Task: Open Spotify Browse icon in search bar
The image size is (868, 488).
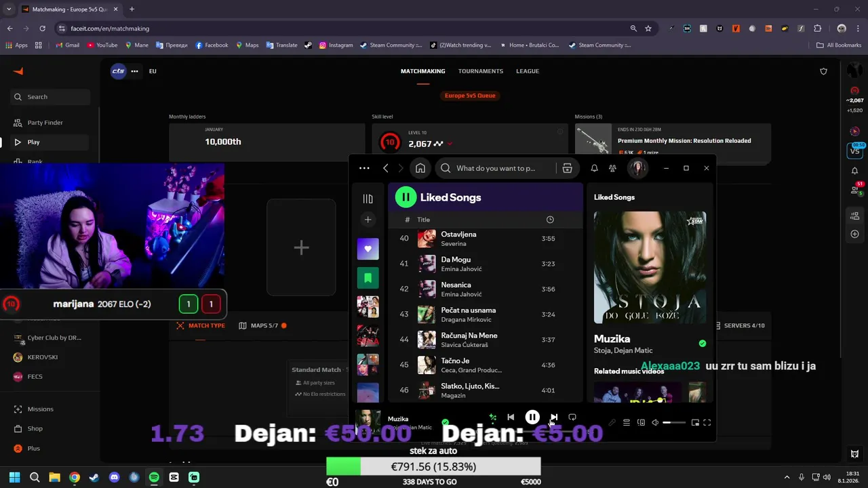Action: point(568,168)
